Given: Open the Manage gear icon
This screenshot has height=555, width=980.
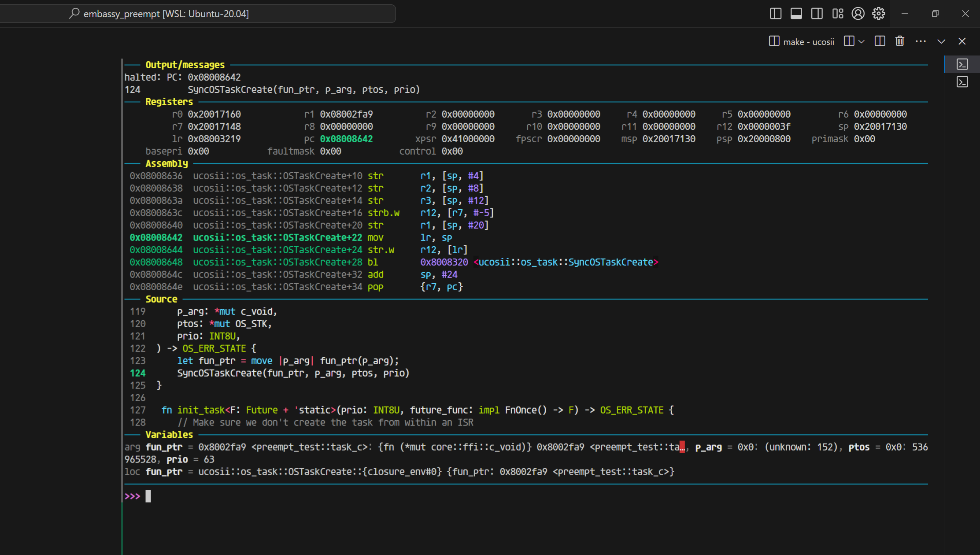Looking at the screenshot, I should (x=879, y=14).
